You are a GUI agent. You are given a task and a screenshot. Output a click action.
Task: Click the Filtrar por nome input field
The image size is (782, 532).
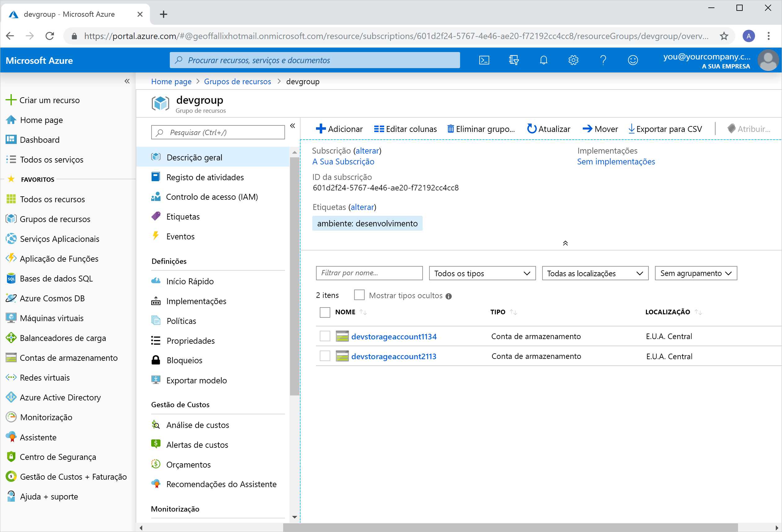pyautogui.click(x=369, y=273)
